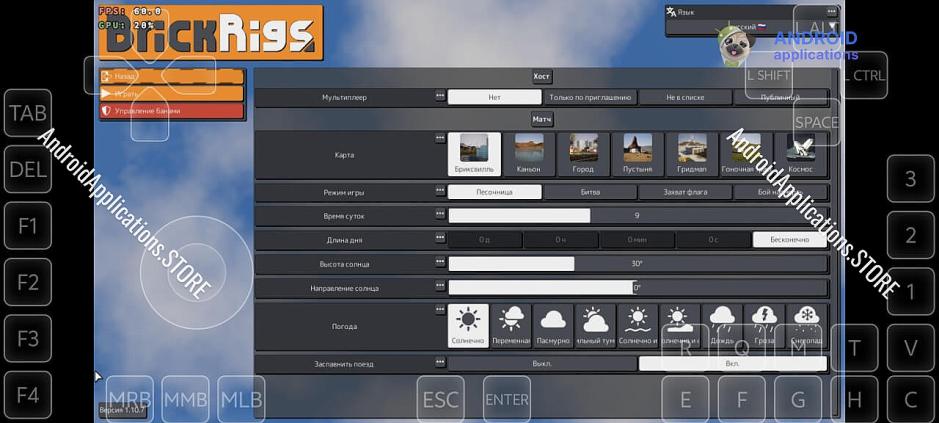
Task: Open options dots beside Время суток
Action: (440, 214)
